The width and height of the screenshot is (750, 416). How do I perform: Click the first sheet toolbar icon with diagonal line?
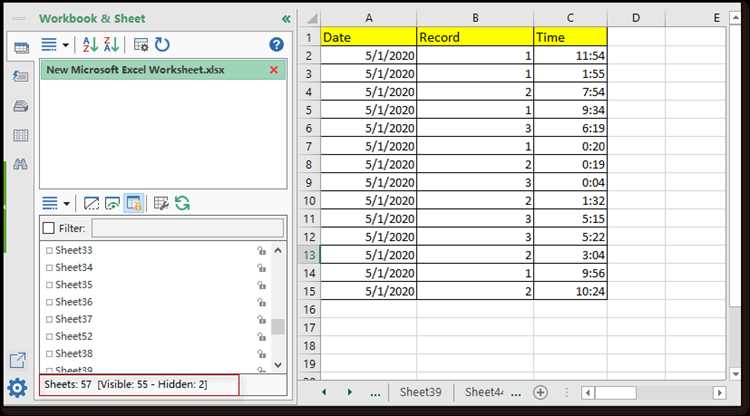click(x=91, y=203)
